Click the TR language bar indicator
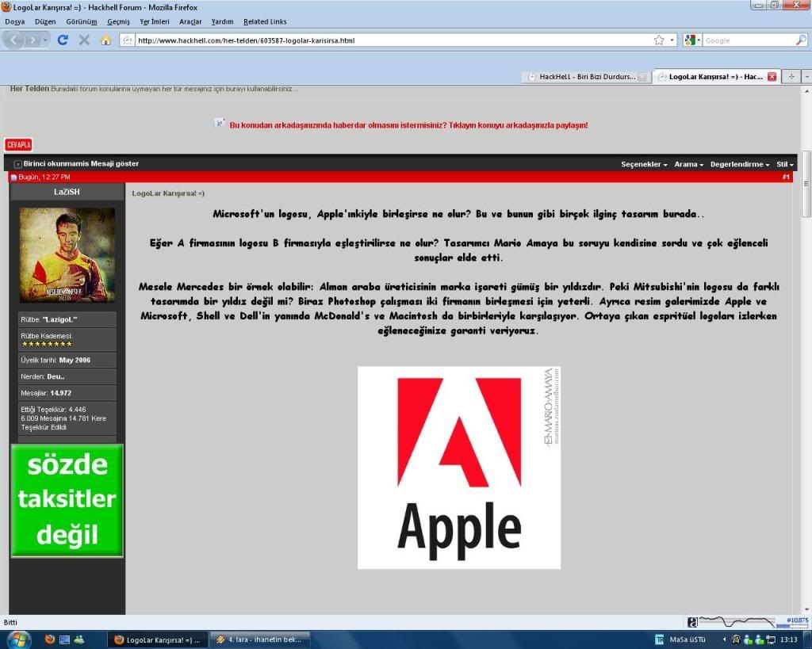Screen dimensions: 812x649 pyautogui.click(x=659, y=639)
